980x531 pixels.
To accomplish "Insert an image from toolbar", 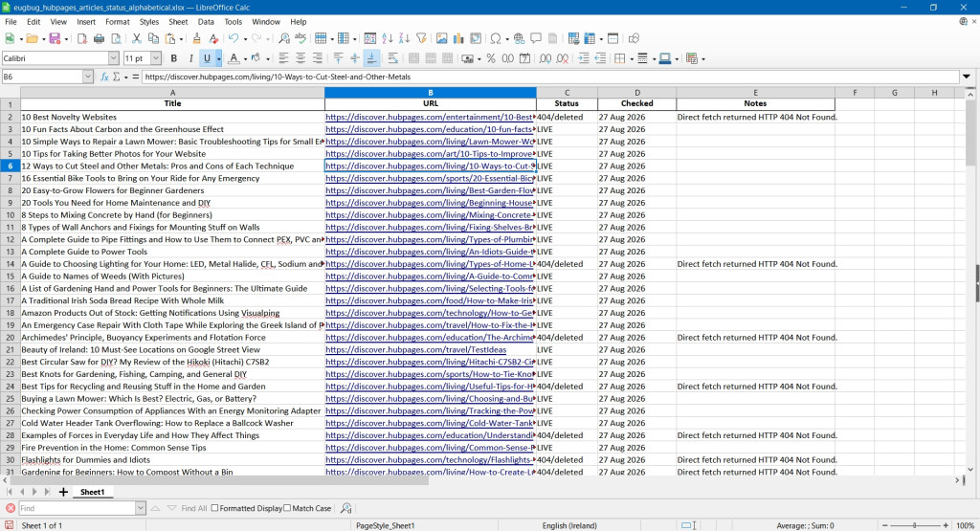I will [x=442, y=38].
